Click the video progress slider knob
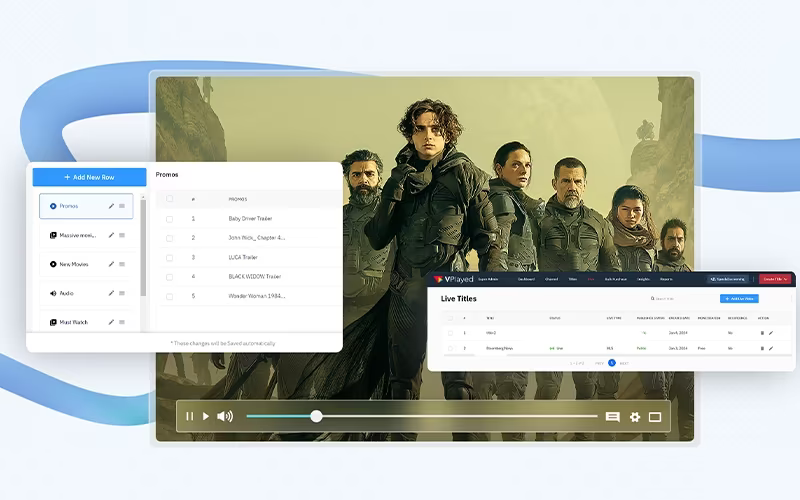 pos(316,416)
